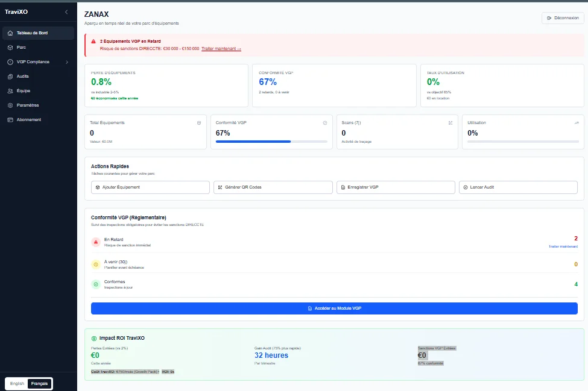Viewport: 588px width, 391px height.
Task: Click the Scans card tracking icon
Action: coord(450,122)
